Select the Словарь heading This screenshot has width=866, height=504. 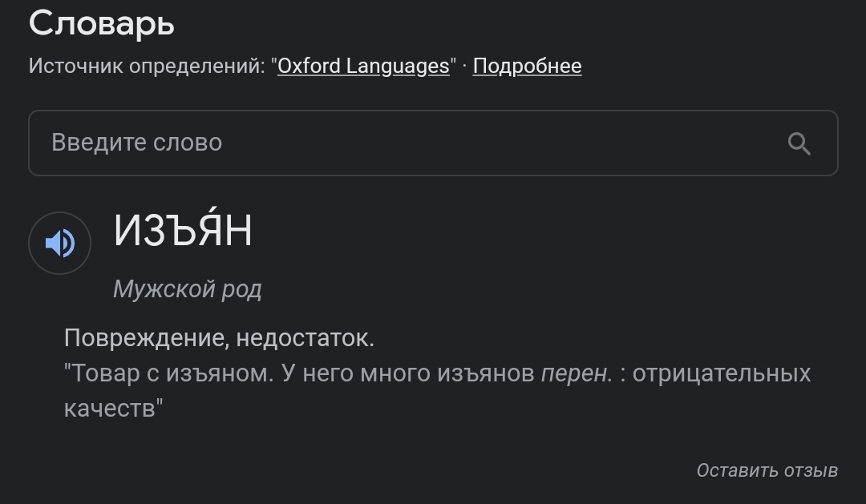click(102, 24)
